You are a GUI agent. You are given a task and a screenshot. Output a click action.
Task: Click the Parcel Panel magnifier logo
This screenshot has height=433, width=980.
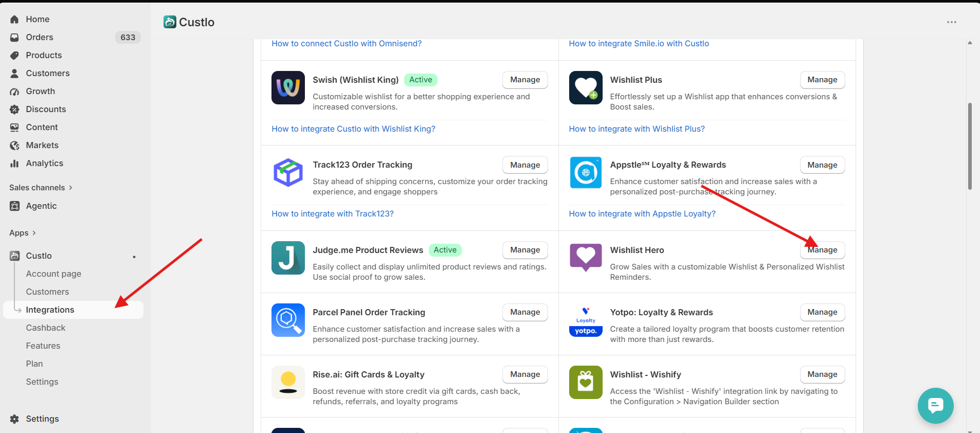288,320
